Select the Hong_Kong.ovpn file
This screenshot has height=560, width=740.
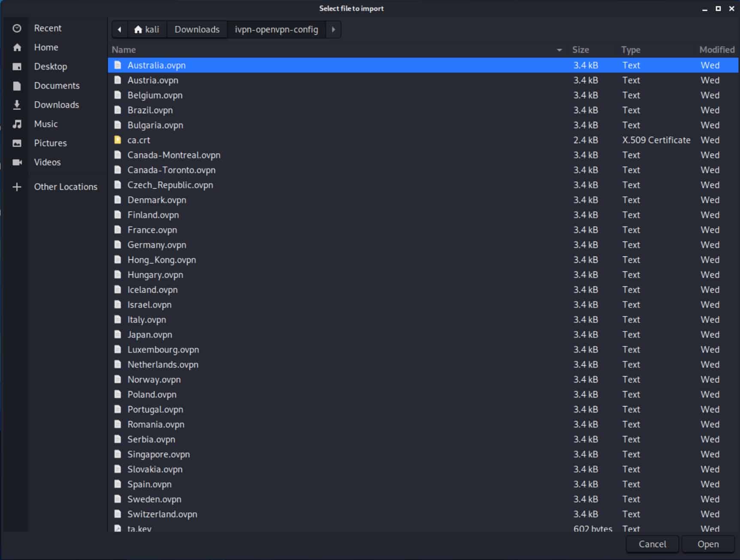tap(423, 259)
